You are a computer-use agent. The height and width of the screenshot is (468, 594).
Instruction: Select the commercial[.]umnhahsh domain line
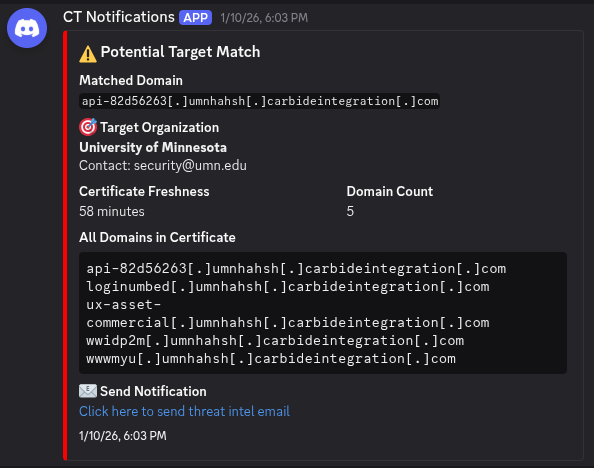tap(288, 323)
